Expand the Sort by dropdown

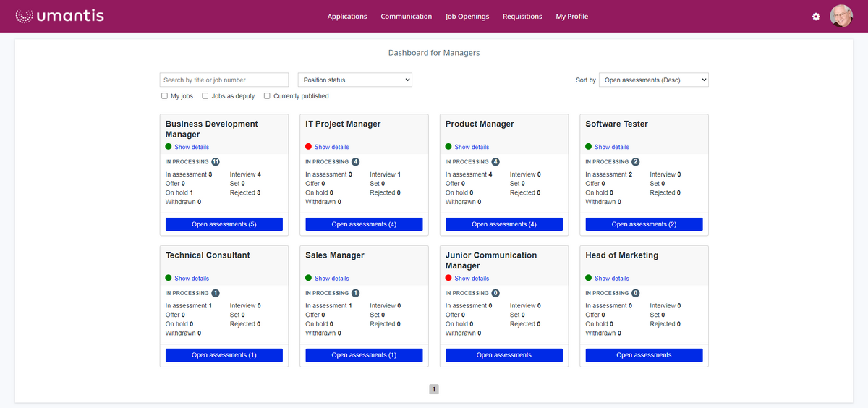pyautogui.click(x=653, y=80)
